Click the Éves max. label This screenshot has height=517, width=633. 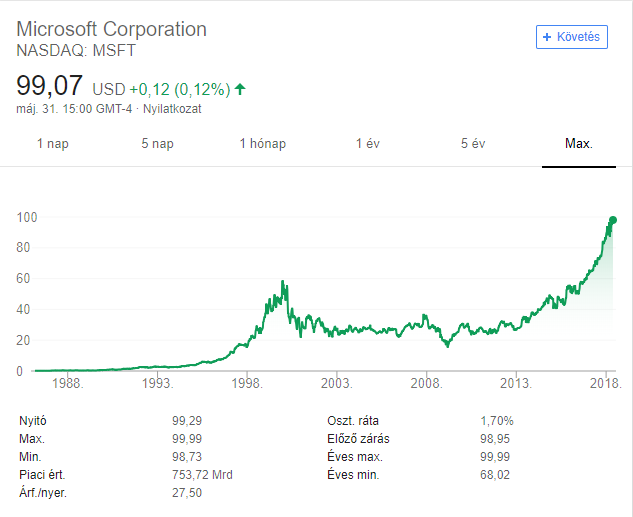[x=353, y=457]
